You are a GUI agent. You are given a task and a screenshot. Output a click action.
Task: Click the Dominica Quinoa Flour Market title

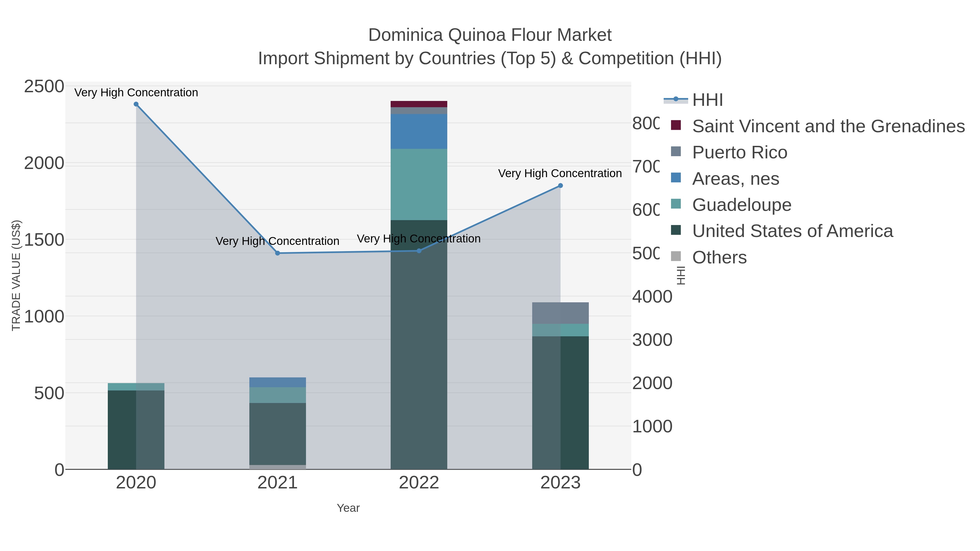pyautogui.click(x=490, y=35)
